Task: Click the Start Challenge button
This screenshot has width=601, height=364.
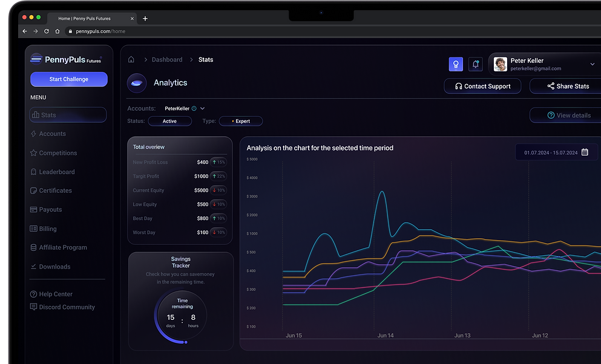Action: 69,79
